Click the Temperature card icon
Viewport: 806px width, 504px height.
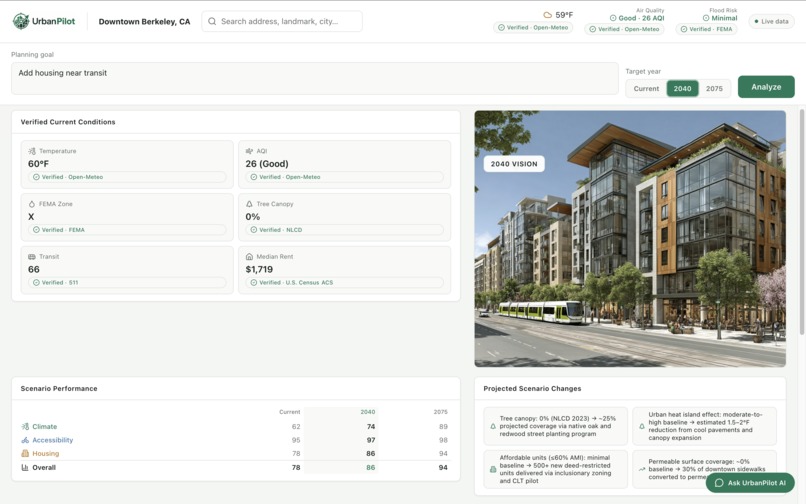[32, 151]
